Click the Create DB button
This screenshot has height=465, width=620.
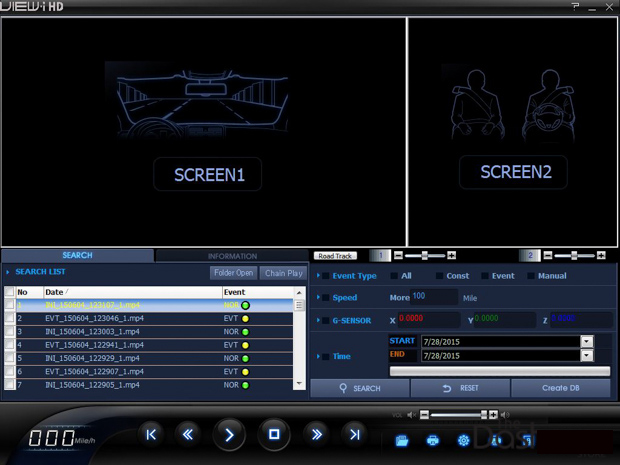click(560, 388)
